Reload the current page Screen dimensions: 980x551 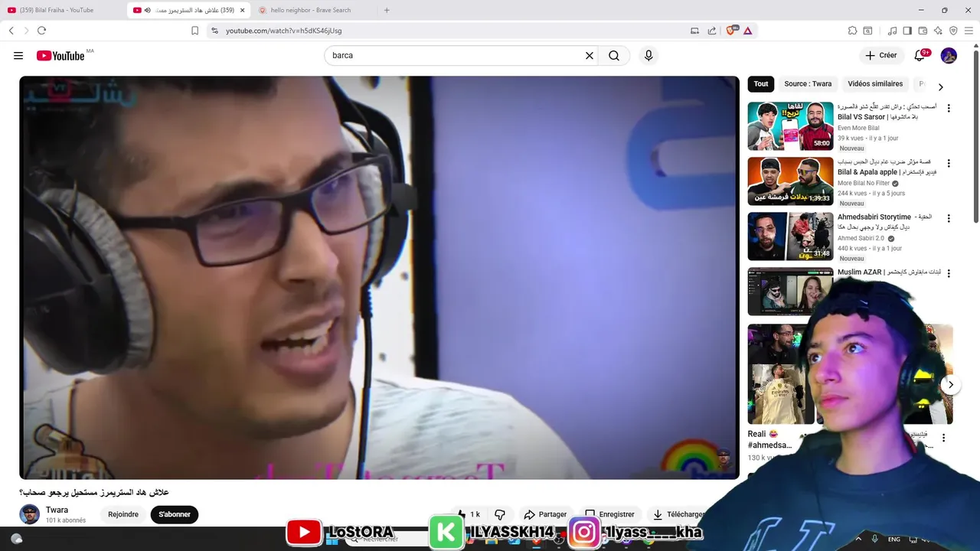point(41,31)
